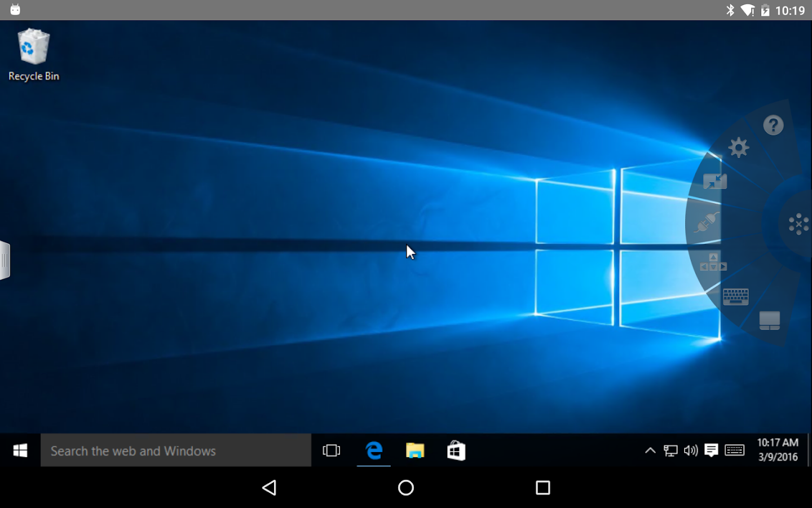The image size is (812, 508).
Task: Tap the Bluetooth icon in Android status bar
Action: coord(730,10)
